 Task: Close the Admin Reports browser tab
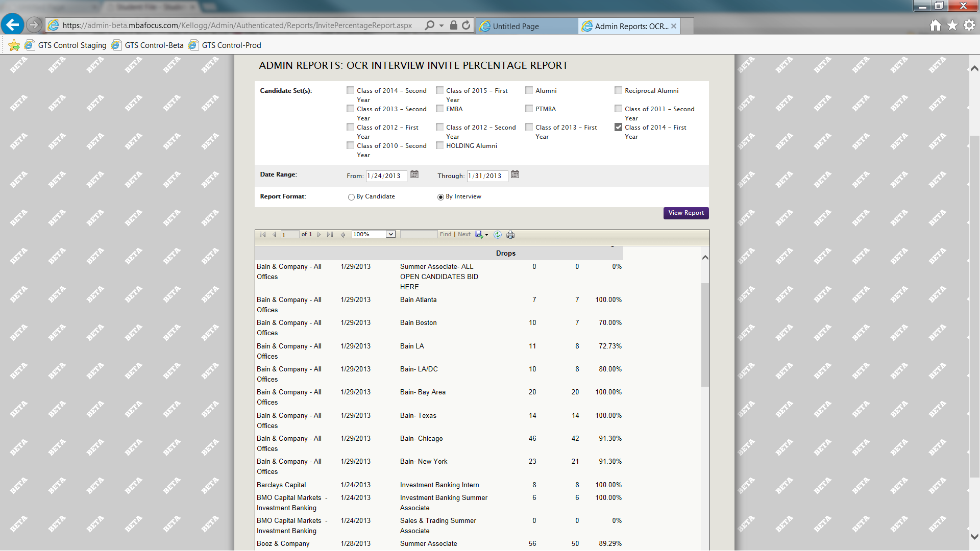(x=674, y=26)
